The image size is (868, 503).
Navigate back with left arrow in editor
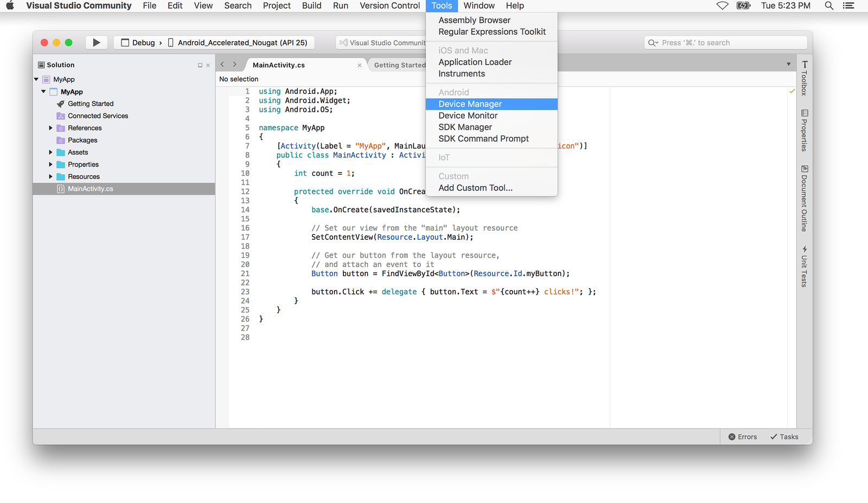(x=222, y=65)
